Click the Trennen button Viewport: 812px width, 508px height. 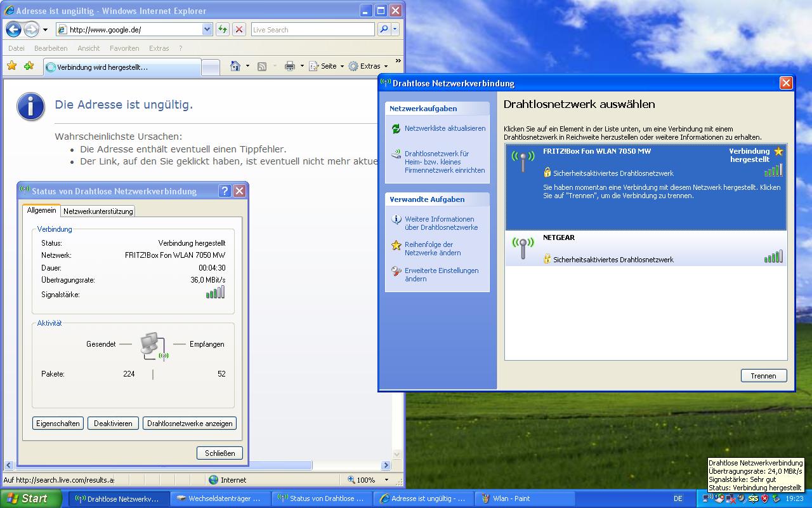click(764, 375)
